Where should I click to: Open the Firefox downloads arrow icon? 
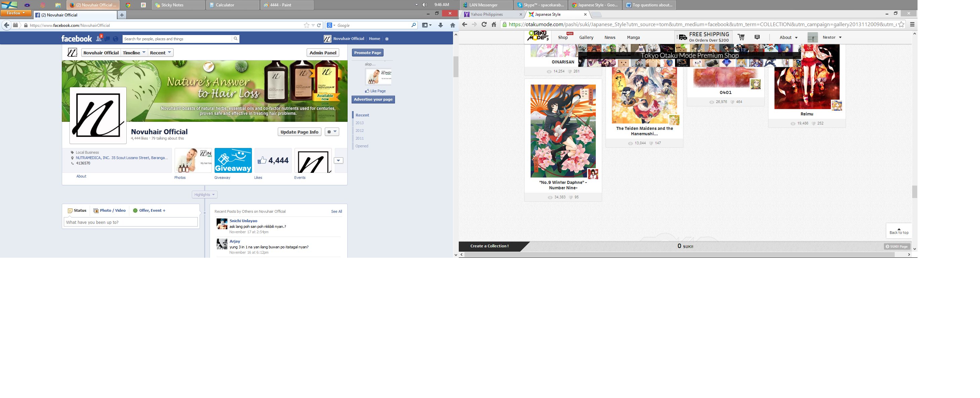coord(441,25)
